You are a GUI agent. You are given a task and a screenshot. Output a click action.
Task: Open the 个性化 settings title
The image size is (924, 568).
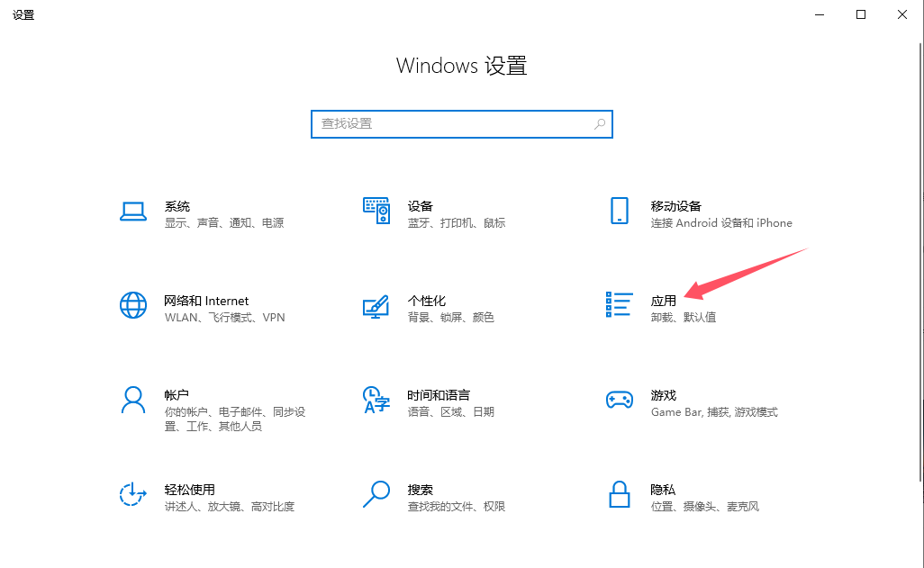427,301
